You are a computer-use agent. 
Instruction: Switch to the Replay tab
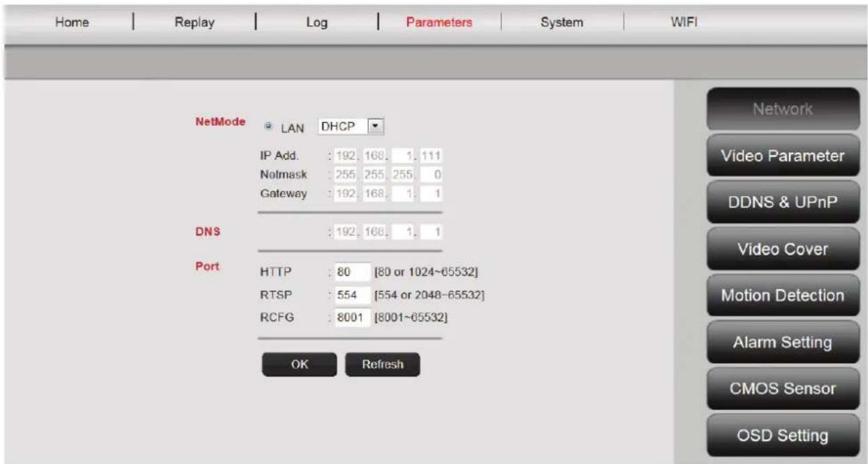[x=194, y=23]
